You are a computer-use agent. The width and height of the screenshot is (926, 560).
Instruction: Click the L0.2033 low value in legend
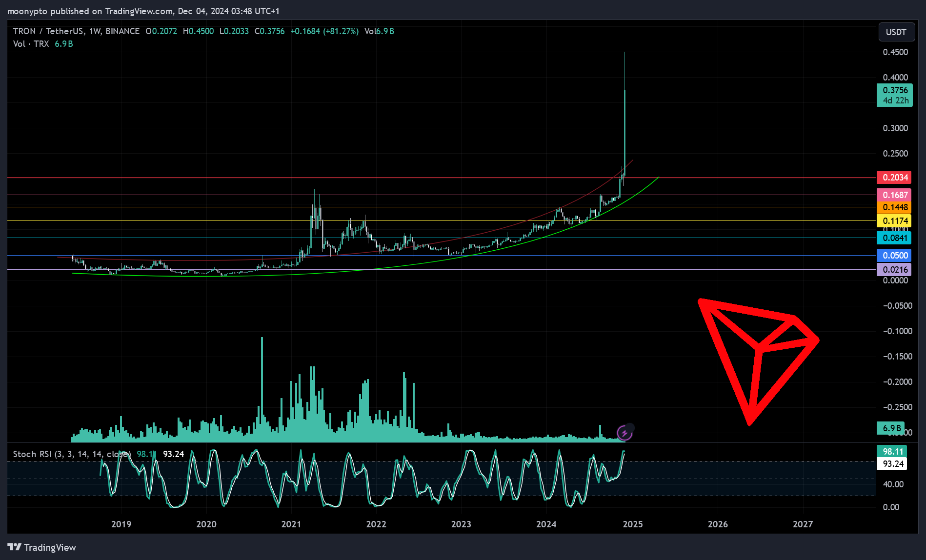pos(234,31)
